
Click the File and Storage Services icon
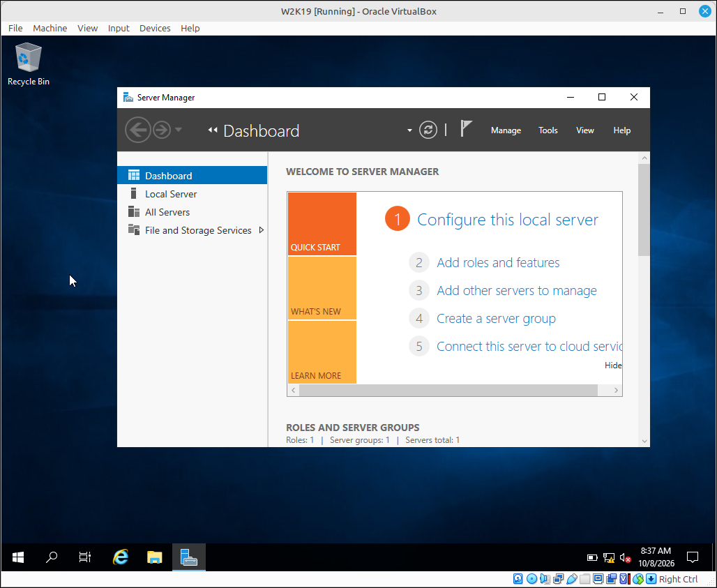coord(133,229)
